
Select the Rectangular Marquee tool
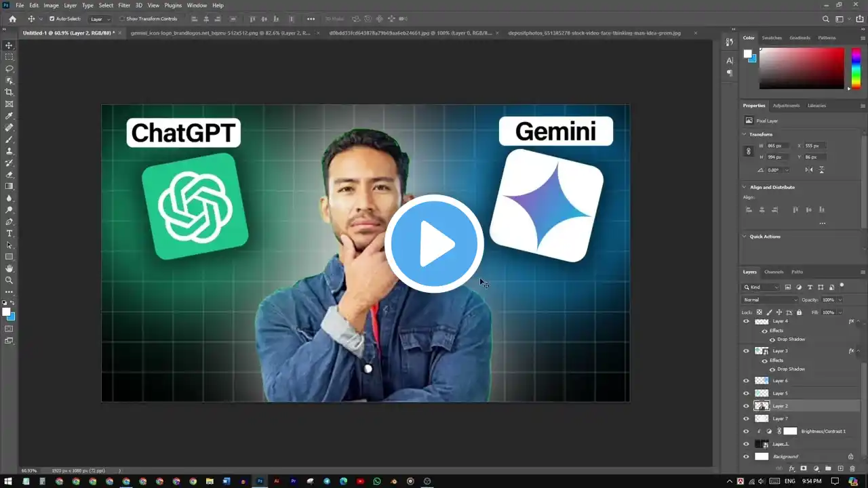[9, 57]
